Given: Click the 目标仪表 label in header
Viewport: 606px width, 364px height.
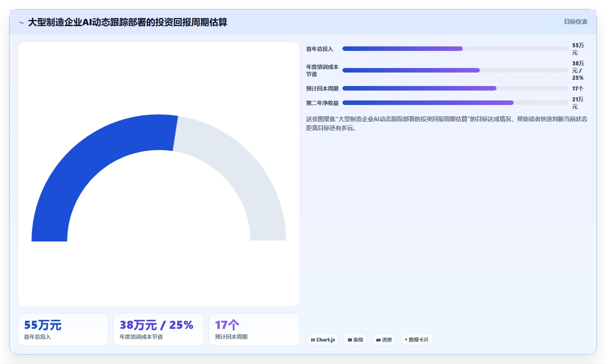Looking at the screenshot, I should 576,22.
